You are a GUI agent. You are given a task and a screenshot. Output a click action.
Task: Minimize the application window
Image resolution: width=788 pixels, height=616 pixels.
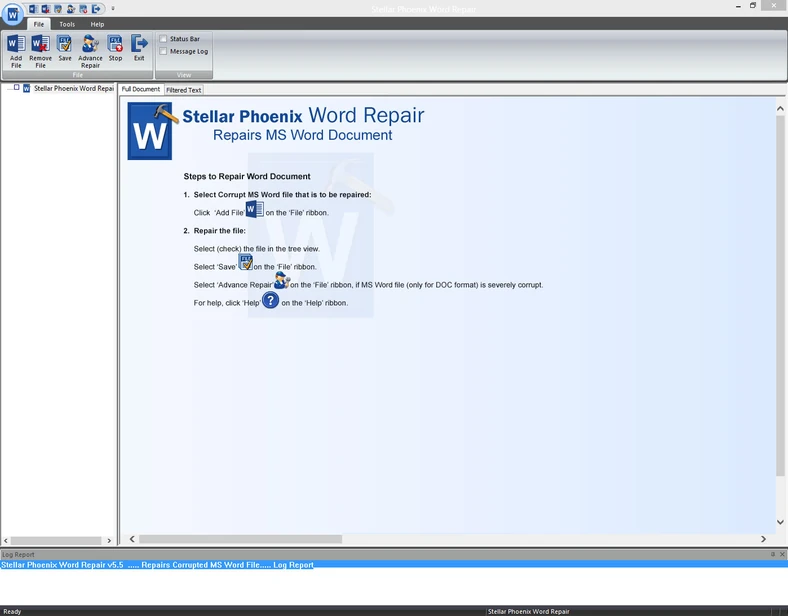[738, 6]
